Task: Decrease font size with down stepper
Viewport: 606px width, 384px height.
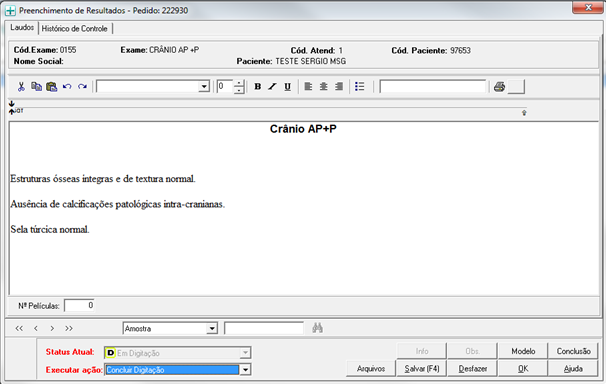Action: click(239, 90)
